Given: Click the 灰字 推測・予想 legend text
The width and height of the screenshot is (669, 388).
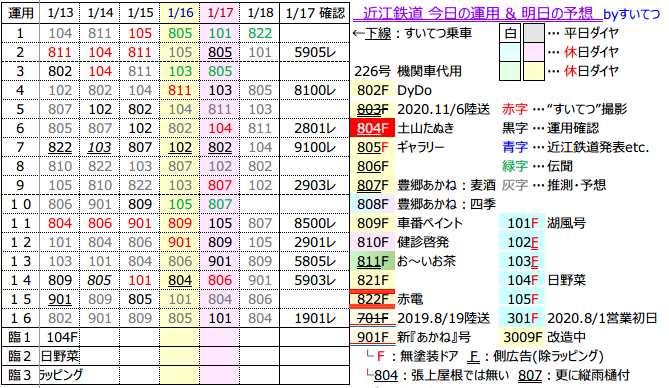Looking at the screenshot, I should click(553, 185).
